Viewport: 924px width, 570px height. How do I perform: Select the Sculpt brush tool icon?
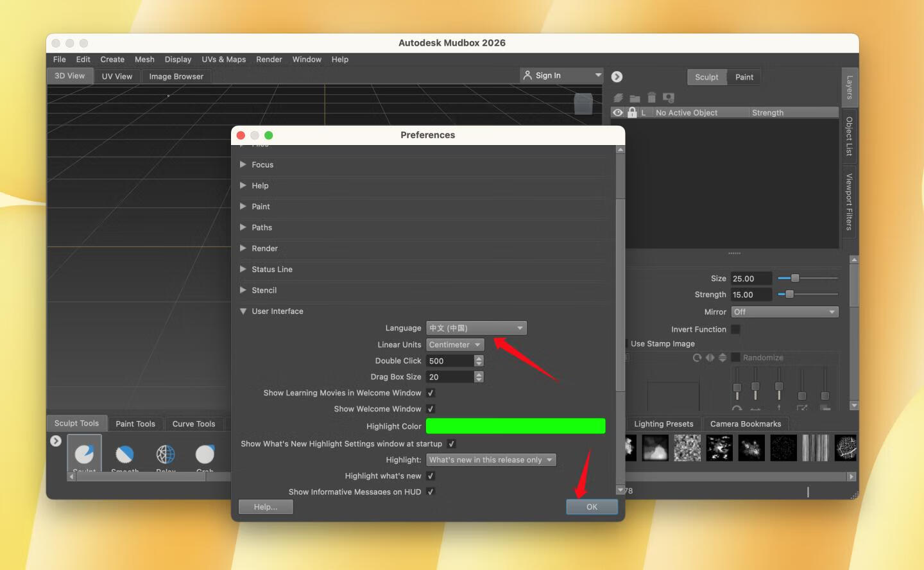point(84,454)
